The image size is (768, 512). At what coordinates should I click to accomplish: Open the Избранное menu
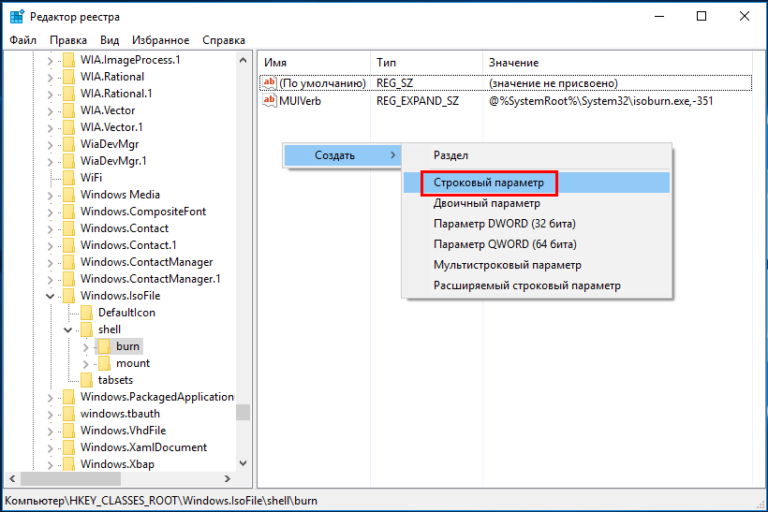(x=158, y=40)
